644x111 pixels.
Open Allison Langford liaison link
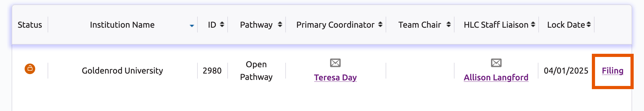[x=496, y=78]
